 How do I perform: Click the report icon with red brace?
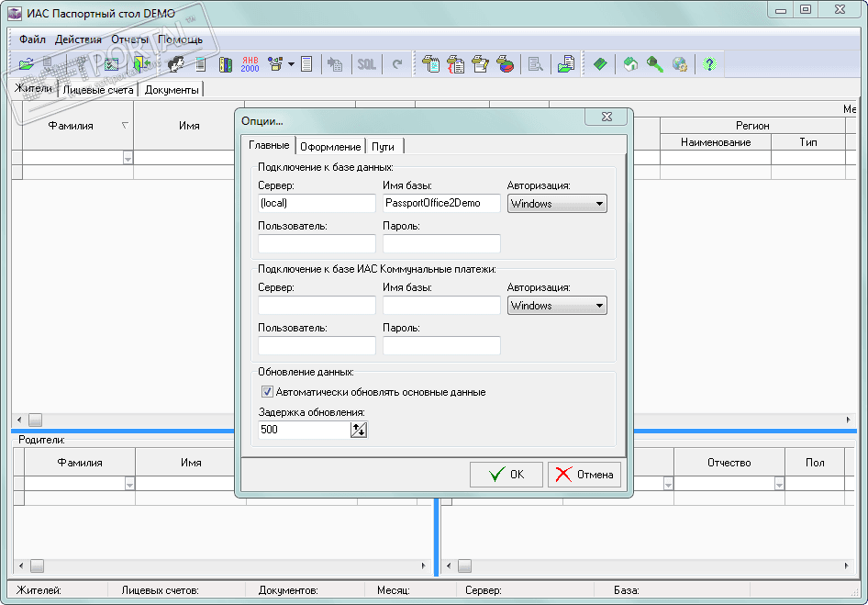(x=455, y=64)
